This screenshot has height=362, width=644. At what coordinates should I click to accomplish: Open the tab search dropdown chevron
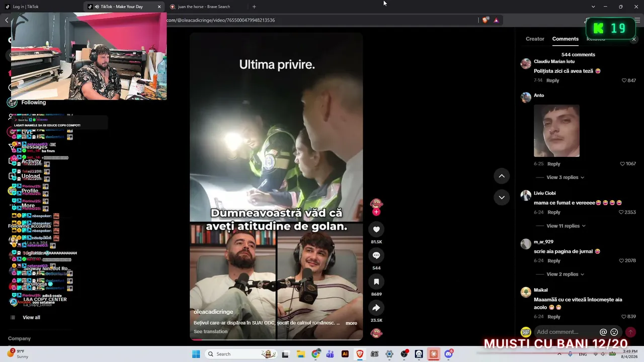pyautogui.click(x=593, y=7)
